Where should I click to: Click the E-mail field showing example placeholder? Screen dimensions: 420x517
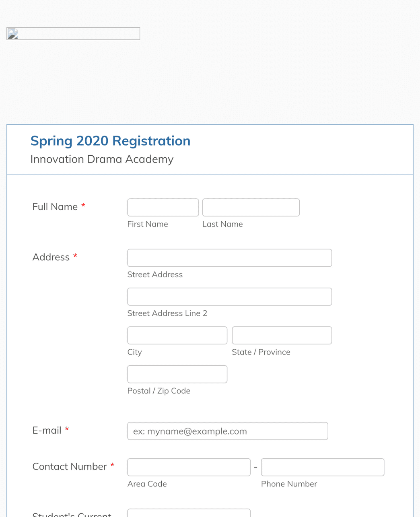point(227,431)
